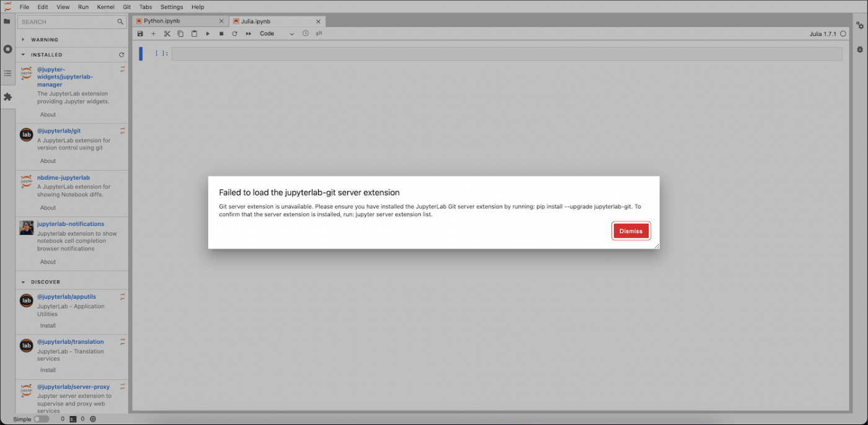This screenshot has width=868, height=425.
Task: Copy the selected cell
Action: click(x=180, y=33)
